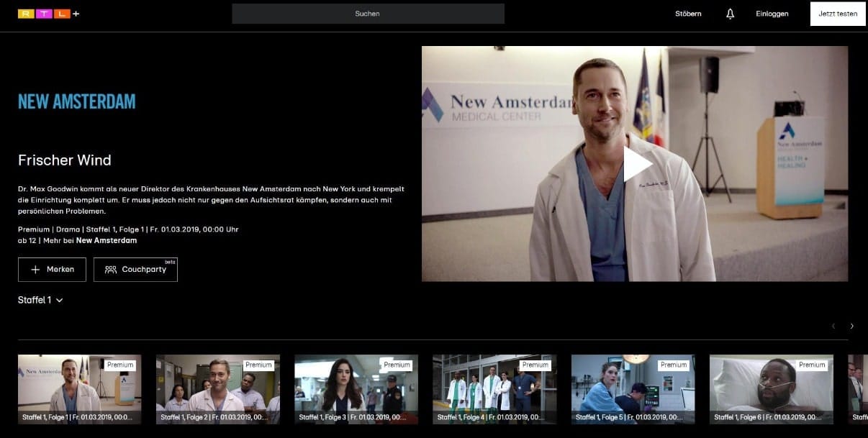Click the Premium badge on Folge 3
Viewport: 868px width, 438px height.
397,365
